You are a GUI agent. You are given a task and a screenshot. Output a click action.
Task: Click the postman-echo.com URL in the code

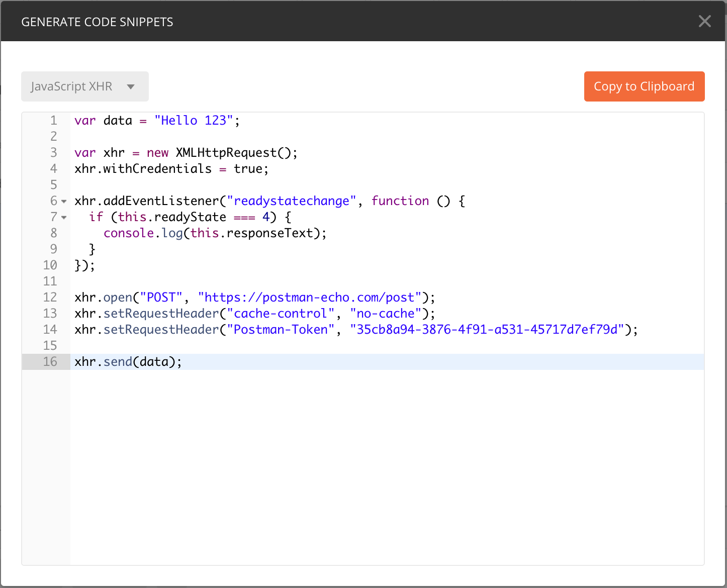tap(310, 297)
